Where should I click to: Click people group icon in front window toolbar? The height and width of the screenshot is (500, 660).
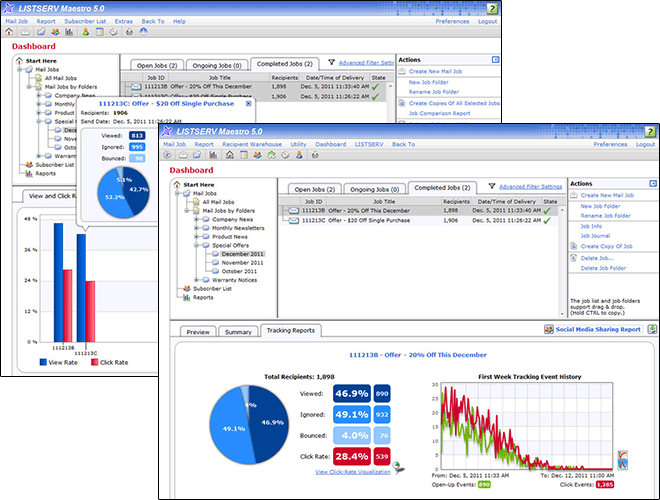258,155
